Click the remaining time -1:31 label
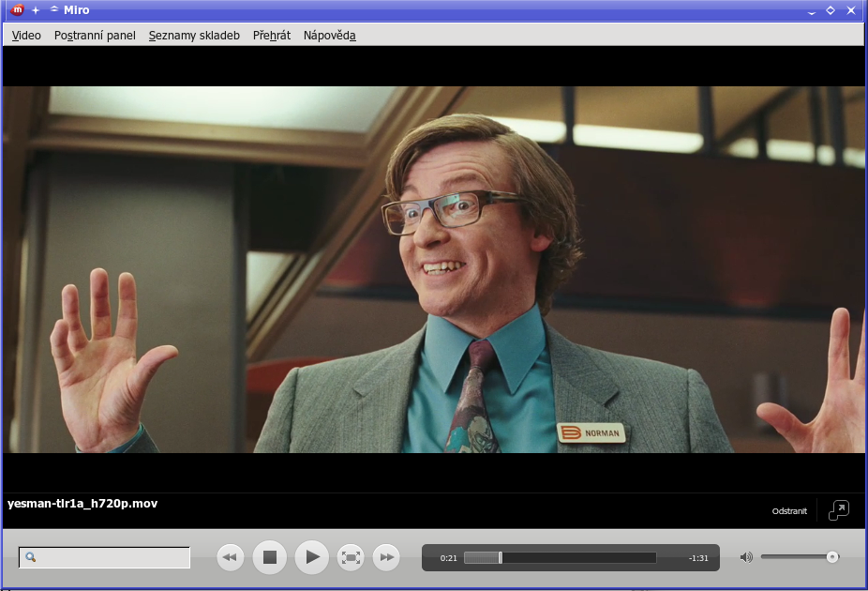Image resolution: width=868 pixels, height=591 pixels. click(698, 558)
